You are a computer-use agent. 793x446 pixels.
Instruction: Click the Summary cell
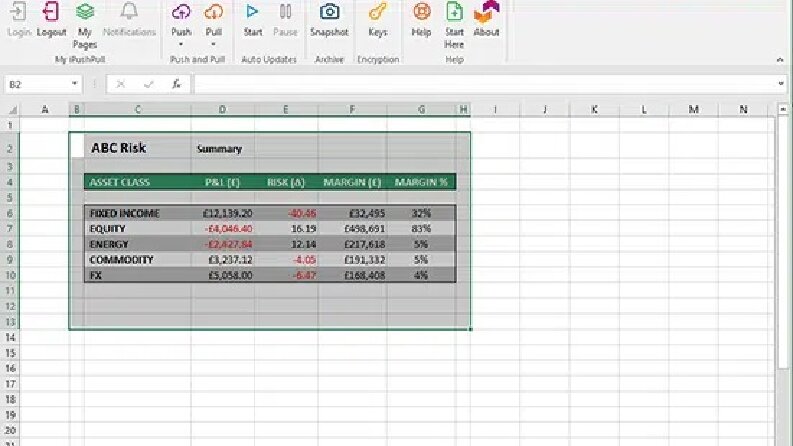[x=223, y=148]
